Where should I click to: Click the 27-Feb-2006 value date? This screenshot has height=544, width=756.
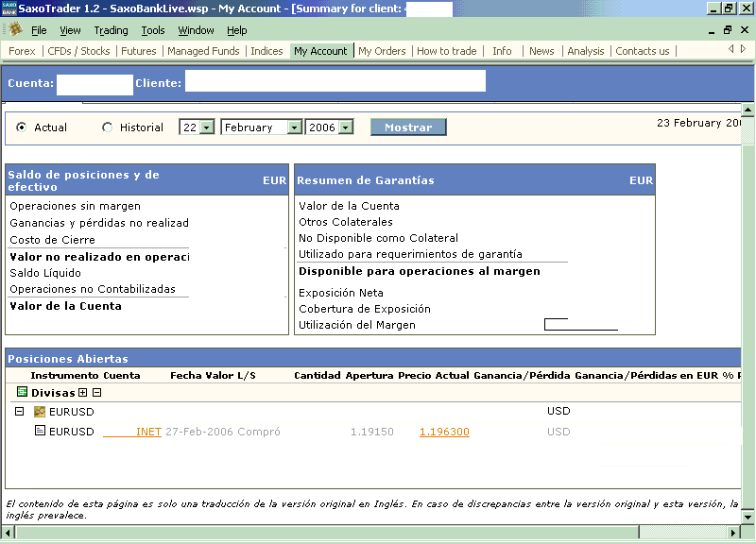(199, 432)
